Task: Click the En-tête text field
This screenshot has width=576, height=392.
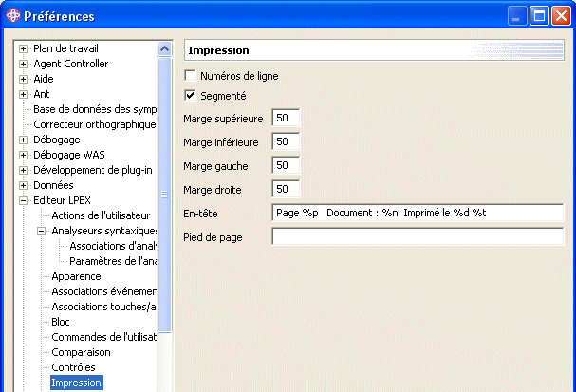Action: pyautogui.click(x=418, y=213)
